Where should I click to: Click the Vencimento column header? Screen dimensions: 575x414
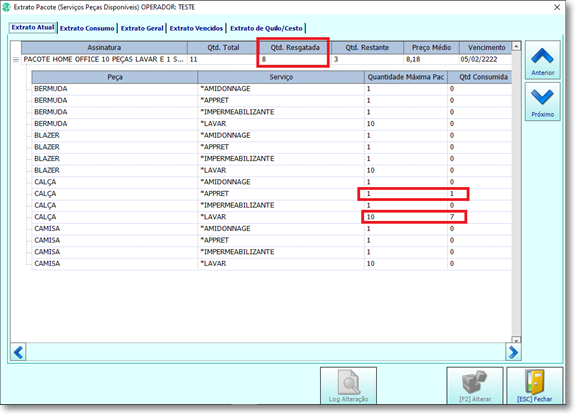point(486,47)
